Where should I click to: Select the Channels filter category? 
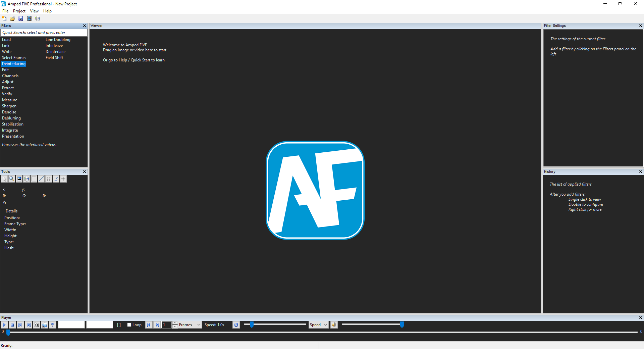(x=10, y=76)
